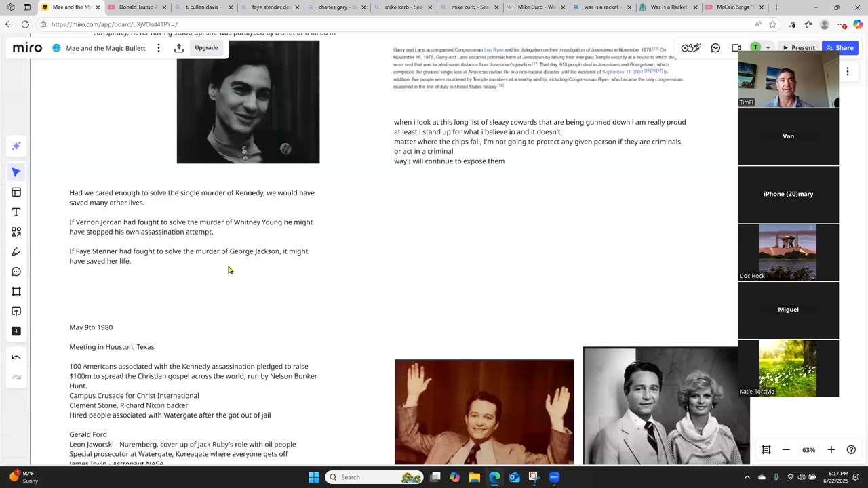Open the templates tool in Miro sidebar
868x488 pixels.
(16, 192)
